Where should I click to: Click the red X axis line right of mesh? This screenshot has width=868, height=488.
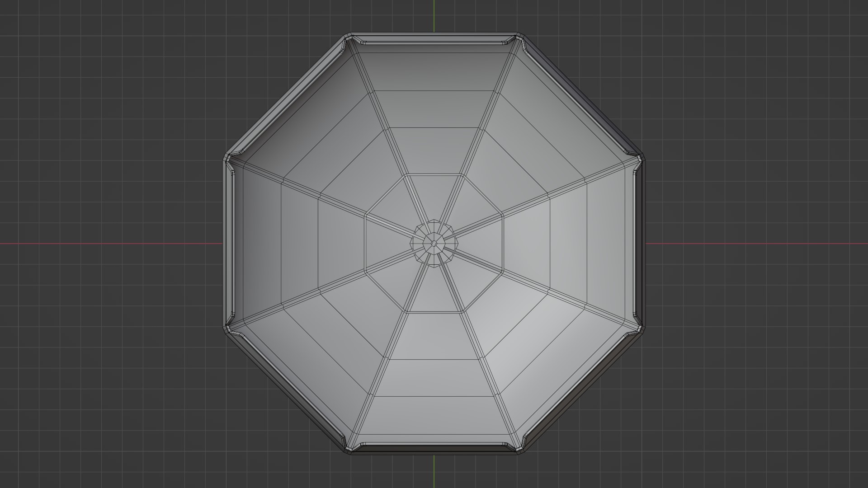(x=755, y=244)
